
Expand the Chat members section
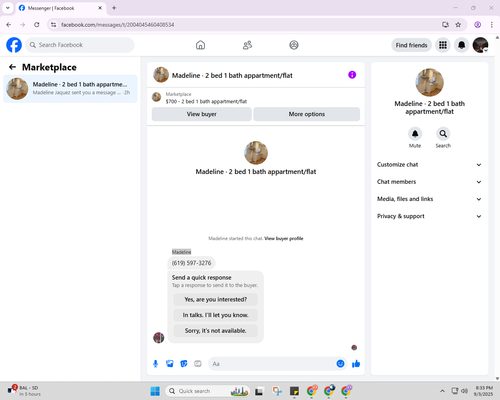(429, 182)
